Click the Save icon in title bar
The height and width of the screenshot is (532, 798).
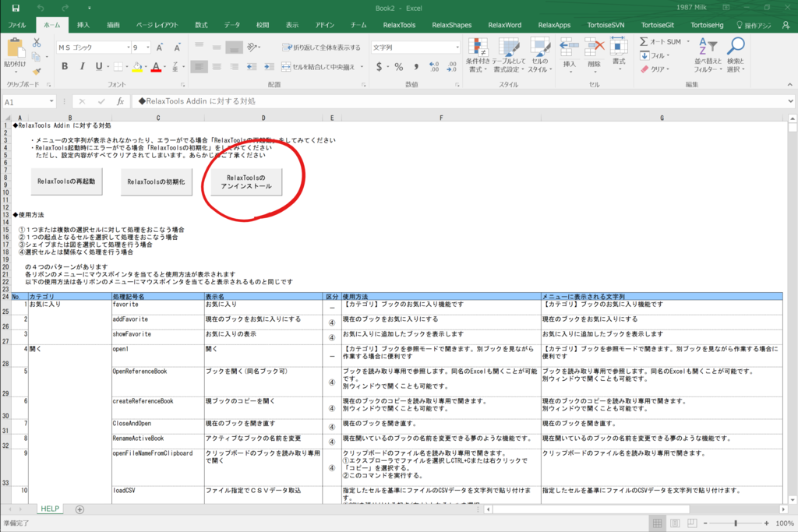(16, 8)
